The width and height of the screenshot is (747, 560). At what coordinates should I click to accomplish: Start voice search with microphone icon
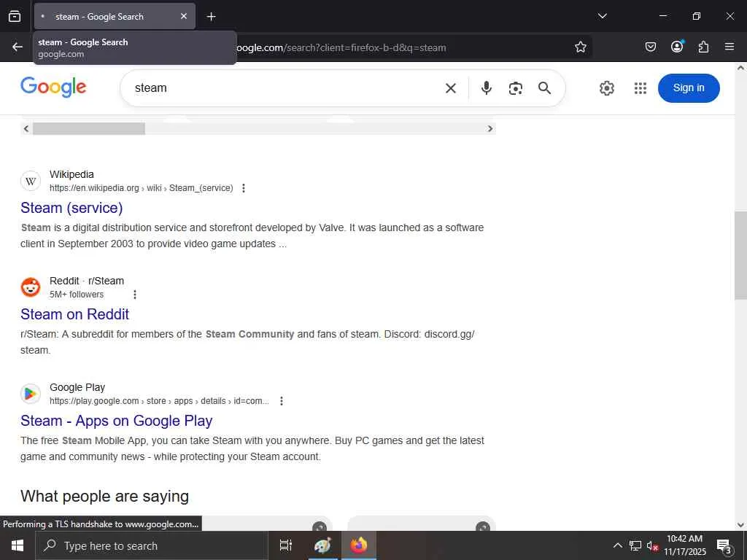point(487,88)
